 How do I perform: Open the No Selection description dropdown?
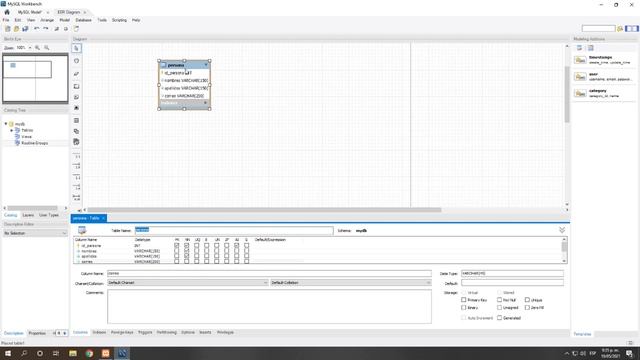pos(35,233)
